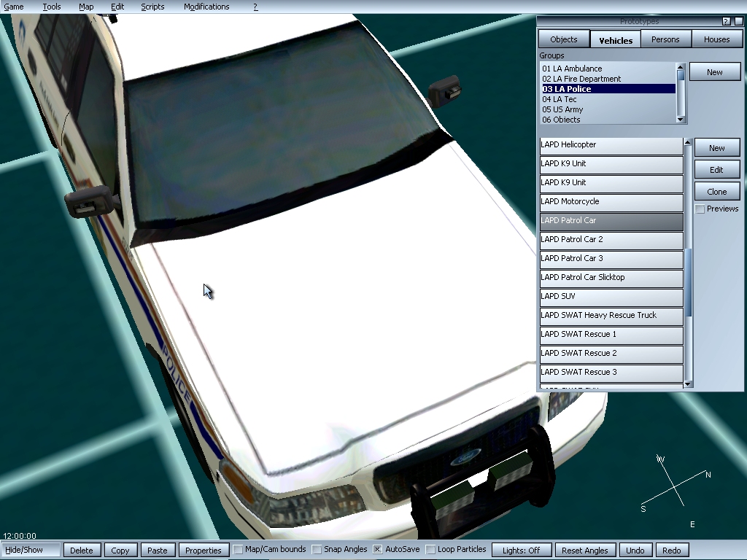Select LAPD SWAT Rescue 1

click(611, 335)
